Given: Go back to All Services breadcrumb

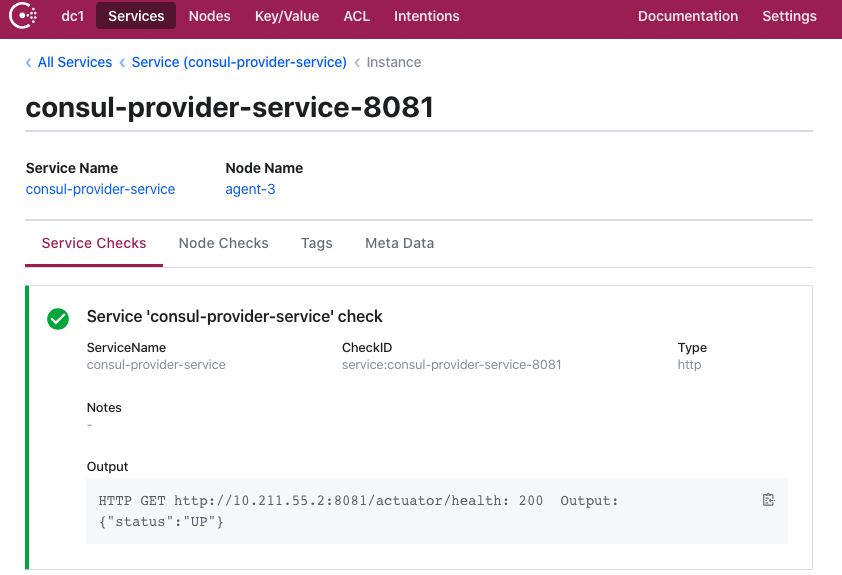Looking at the screenshot, I should (x=74, y=62).
